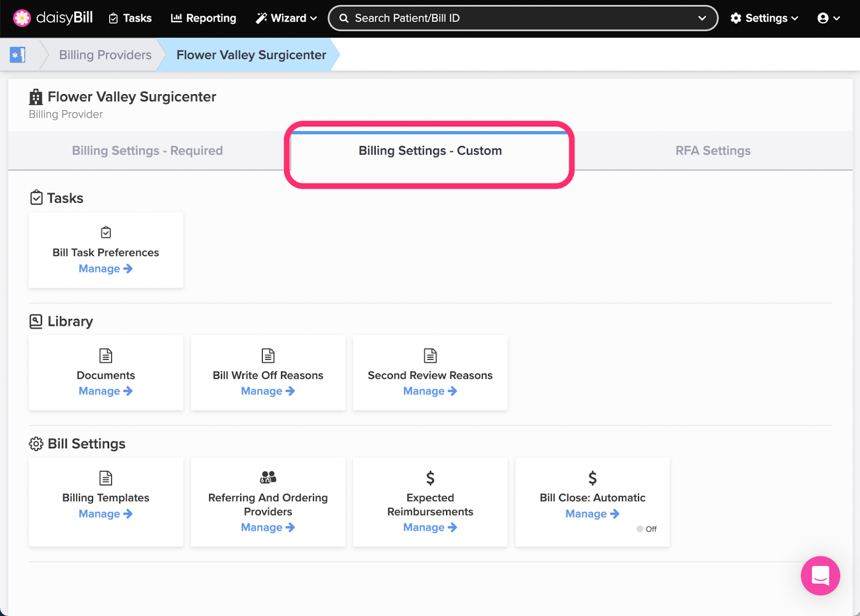
Task: Click the Bill Write Off Reasons icon
Action: pos(268,355)
